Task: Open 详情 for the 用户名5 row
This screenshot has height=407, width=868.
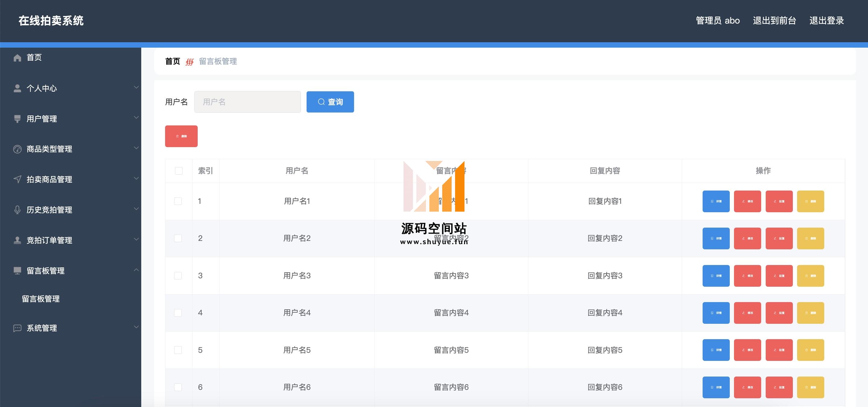Action: [x=716, y=350]
